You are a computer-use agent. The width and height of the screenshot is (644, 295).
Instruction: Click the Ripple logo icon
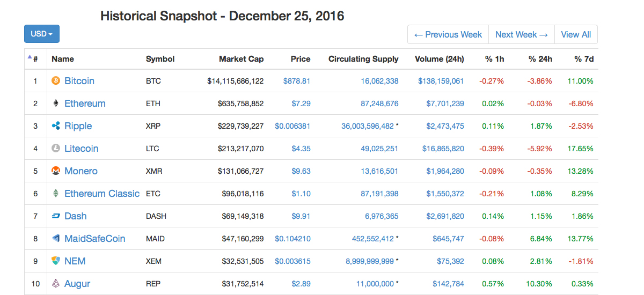coord(56,126)
